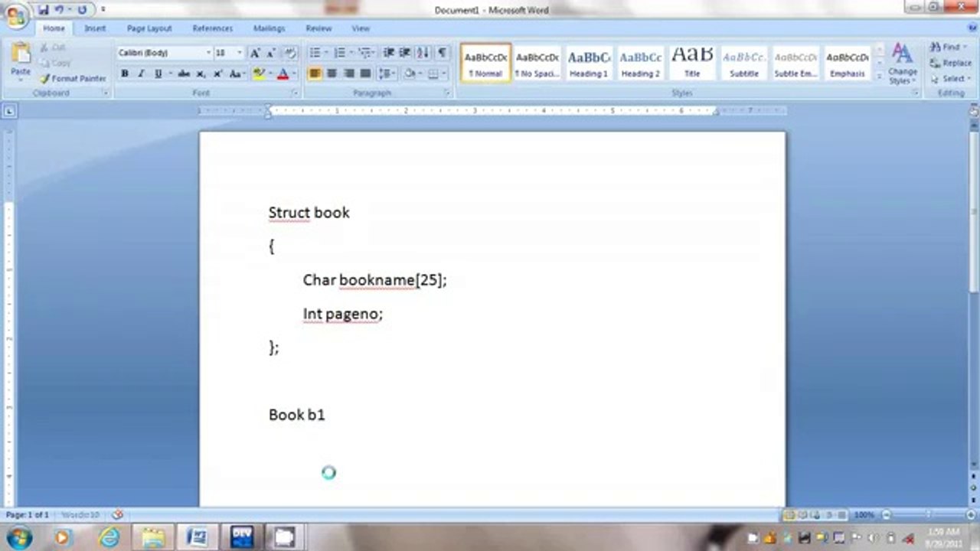Click the Office Button logo
The image size is (980, 551).
[x=15, y=15]
